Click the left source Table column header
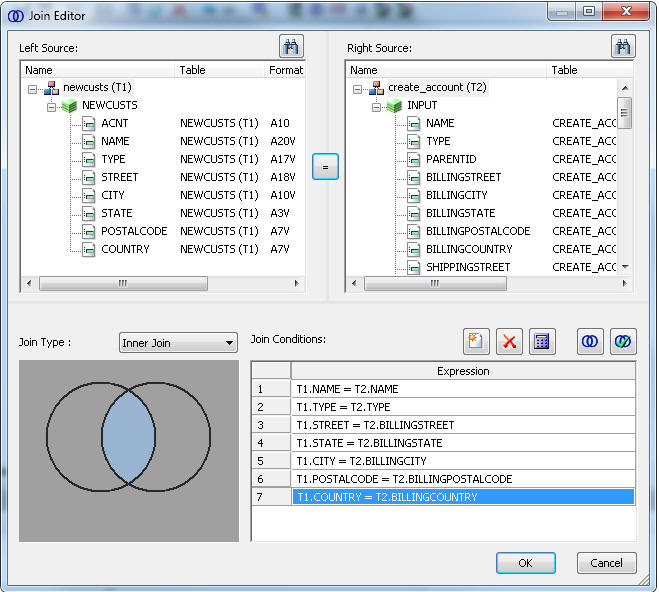This screenshot has height=592, width=659. 219,70
